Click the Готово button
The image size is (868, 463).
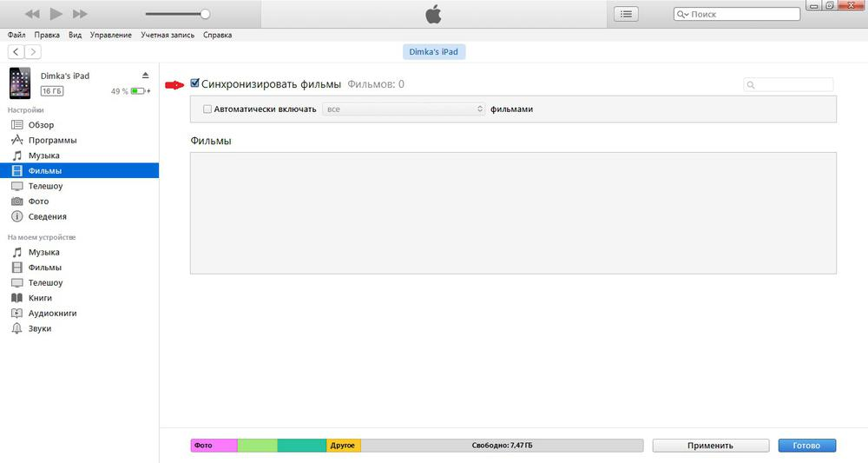click(806, 446)
